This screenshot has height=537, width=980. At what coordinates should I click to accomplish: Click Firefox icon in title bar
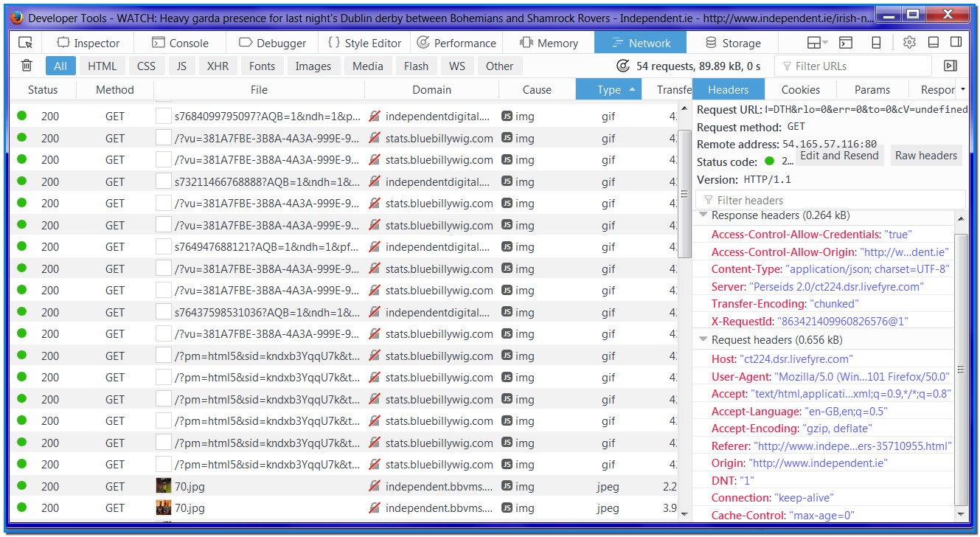click(17, 17)
